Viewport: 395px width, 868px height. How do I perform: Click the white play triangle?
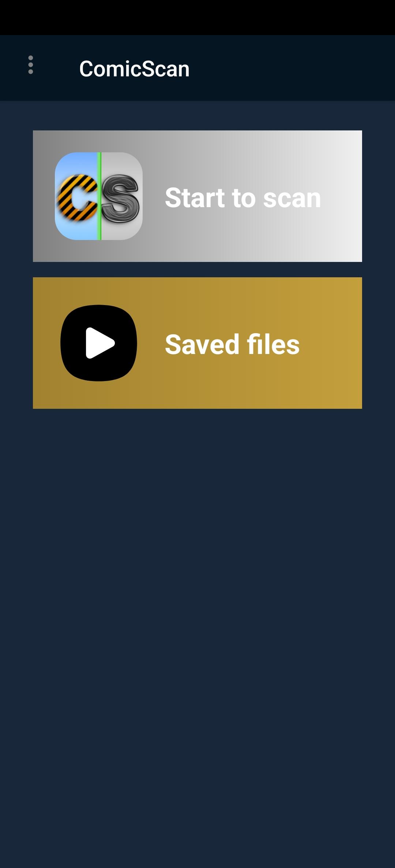[100, 343]
